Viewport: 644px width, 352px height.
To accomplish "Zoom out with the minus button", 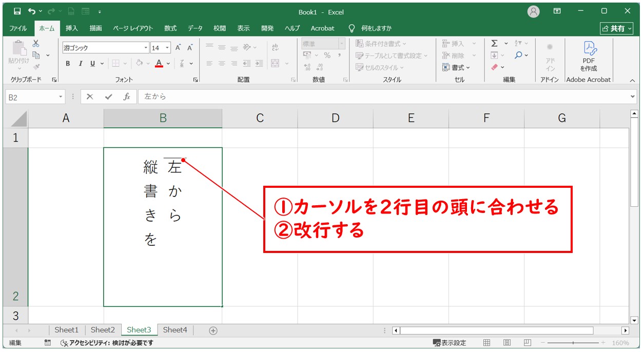I will coord(543,343).
